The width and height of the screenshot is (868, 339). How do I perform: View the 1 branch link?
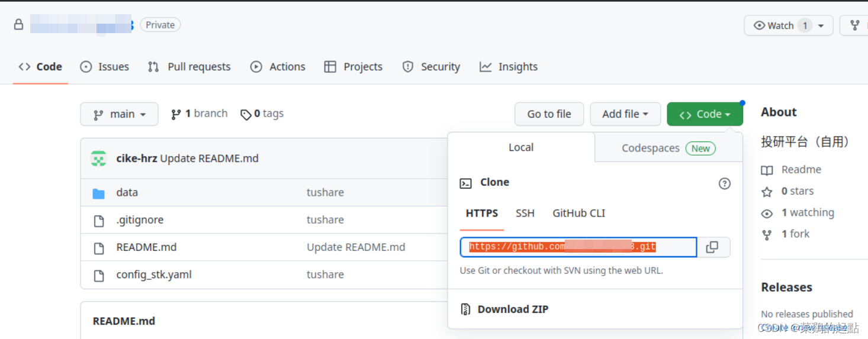coord(199,114)
